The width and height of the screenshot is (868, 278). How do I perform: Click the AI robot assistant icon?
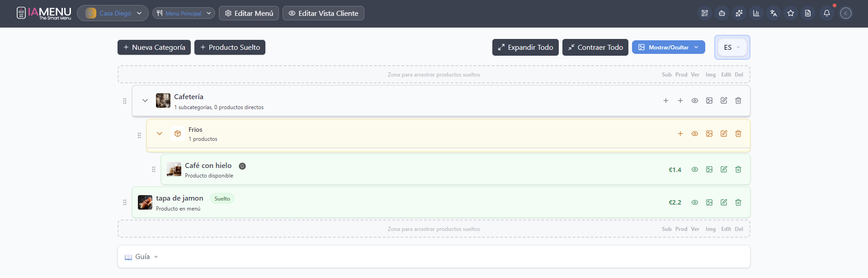pos(722,13)
